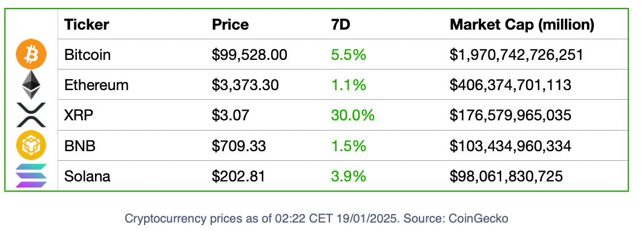Screen dimensions: 644x231
Task: Click Solana 3.9% weekly change
Action: (x=348, y=176)
